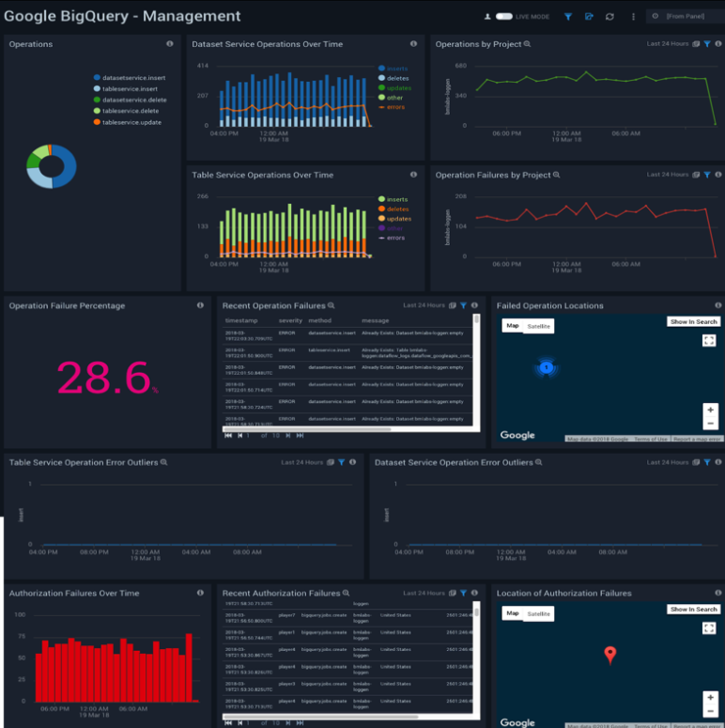Zoom in on Failed Operation Locations map
The image size is (725, 728).
[x=710, y=410]
